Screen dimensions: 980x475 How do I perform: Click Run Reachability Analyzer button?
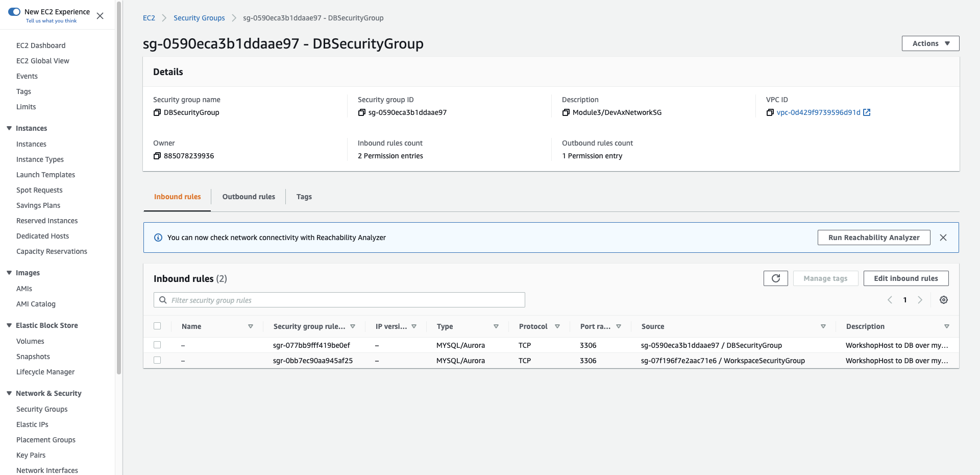tap(874, 237)
